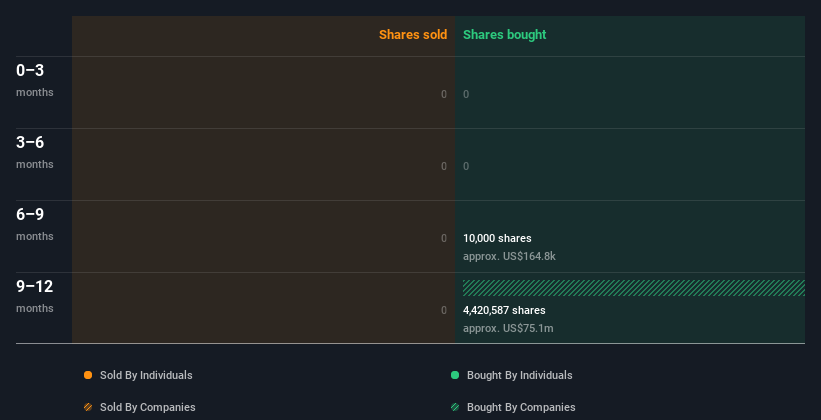Click the hatched green bar for 9–12 months
Viewport: 821px width, 420px height.
[633, 288]
